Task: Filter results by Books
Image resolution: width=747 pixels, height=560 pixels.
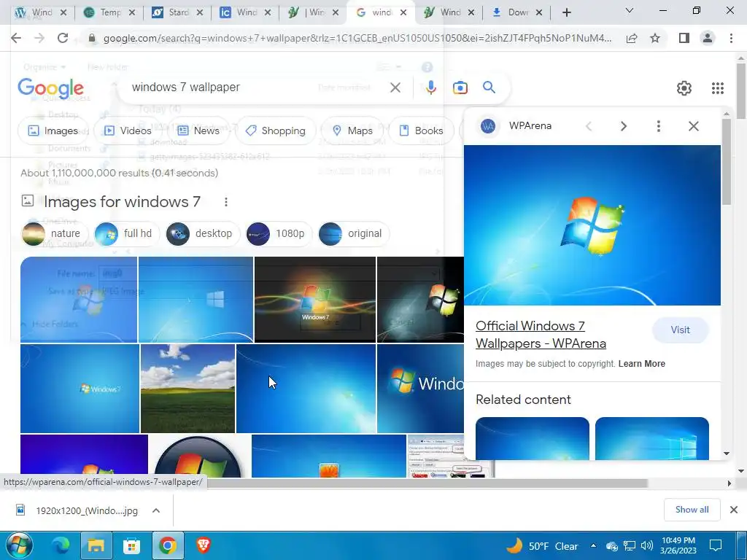Action: [421, 131]
